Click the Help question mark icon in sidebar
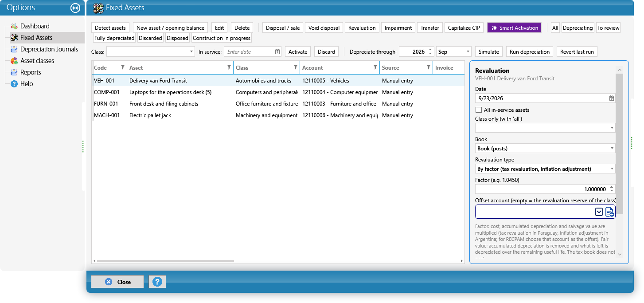 pyautogui.click(x=14, y=84)
